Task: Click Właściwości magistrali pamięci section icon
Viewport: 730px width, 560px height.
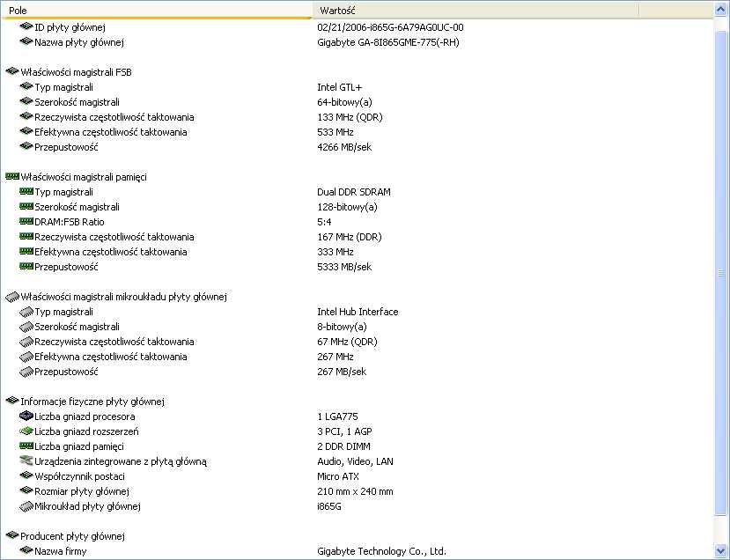Action: coord(12,176)
